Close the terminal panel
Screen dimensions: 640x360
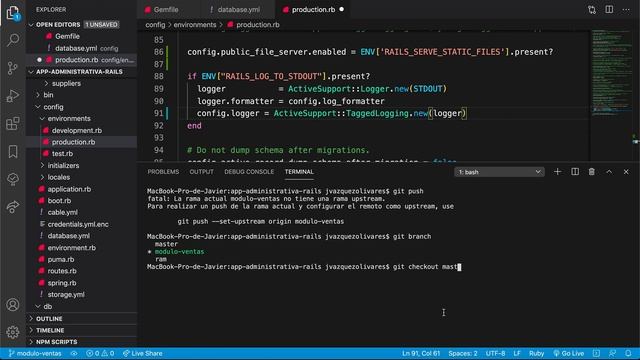(626, 172)
